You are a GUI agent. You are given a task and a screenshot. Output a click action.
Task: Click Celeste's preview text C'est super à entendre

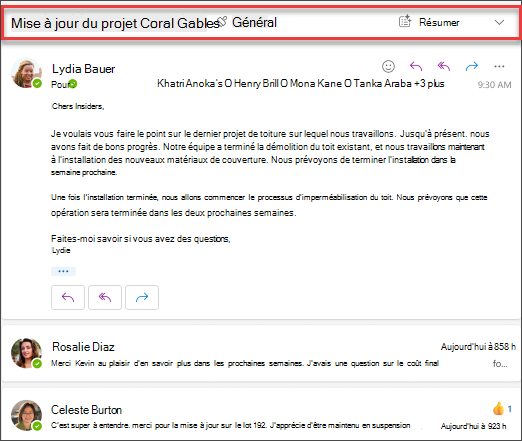tap(90, 426)
